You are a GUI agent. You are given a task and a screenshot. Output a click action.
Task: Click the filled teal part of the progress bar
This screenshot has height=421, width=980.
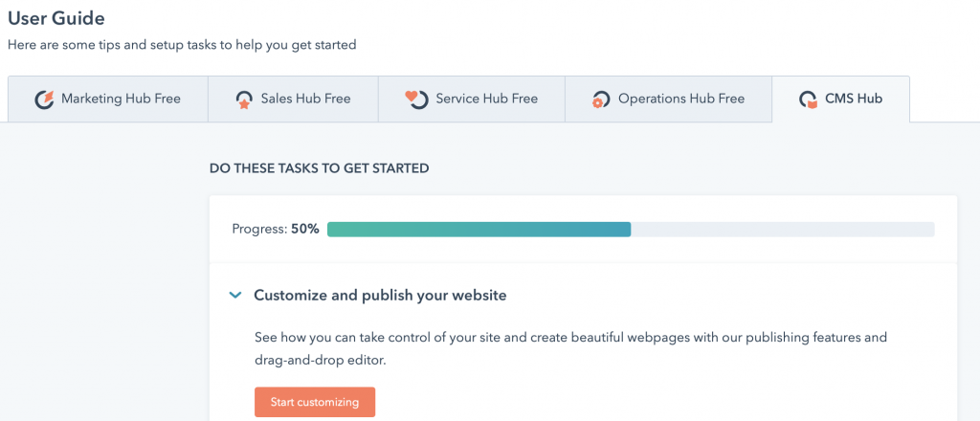coord(479,230)
